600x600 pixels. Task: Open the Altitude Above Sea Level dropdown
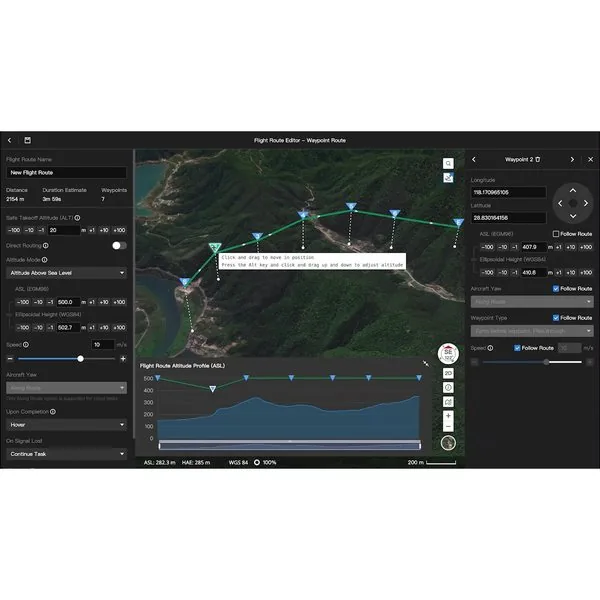(67, 273)
